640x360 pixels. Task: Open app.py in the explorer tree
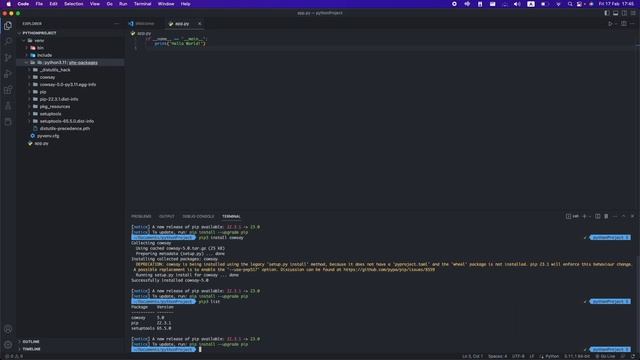pos(70,143)
